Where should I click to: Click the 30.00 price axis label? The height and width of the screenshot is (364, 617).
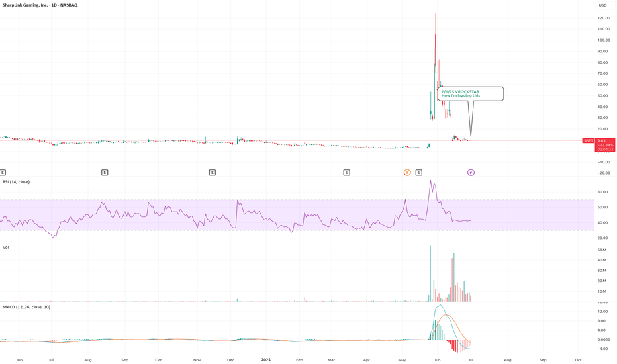tap(602, 118)
